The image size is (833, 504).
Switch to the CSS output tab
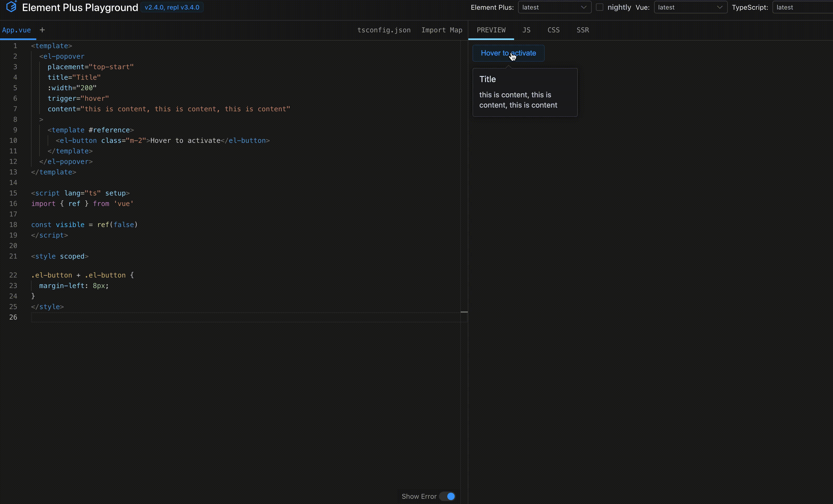coord(553,30)
